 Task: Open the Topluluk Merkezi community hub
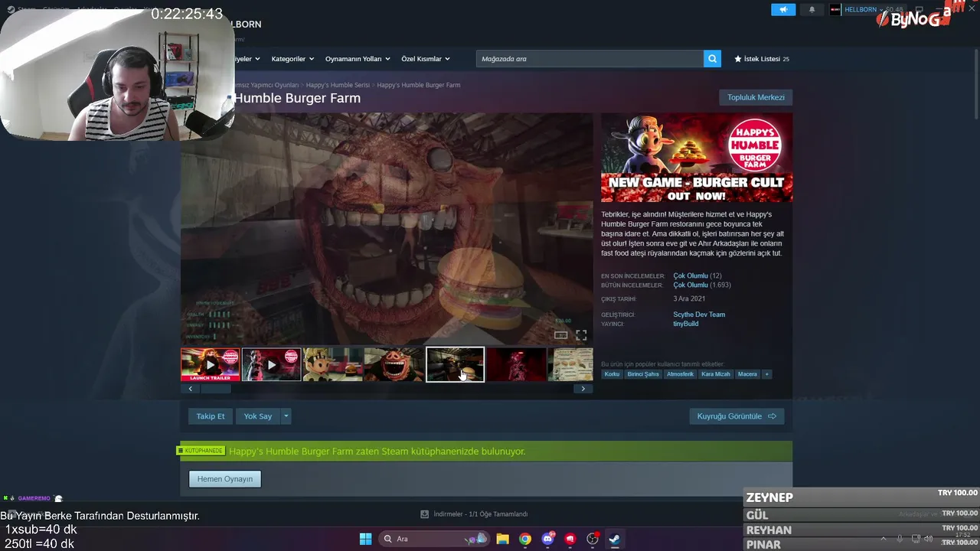(756, 97)
